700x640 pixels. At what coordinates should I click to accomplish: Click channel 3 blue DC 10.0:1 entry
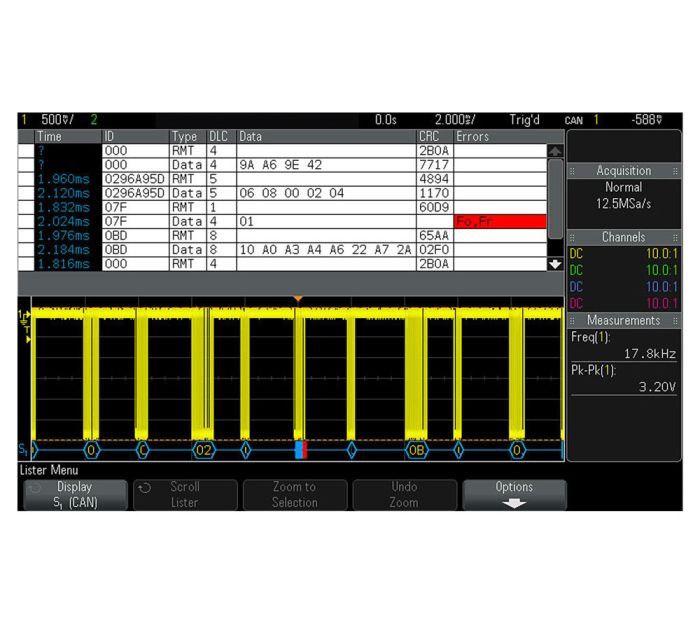pos(624,287)
